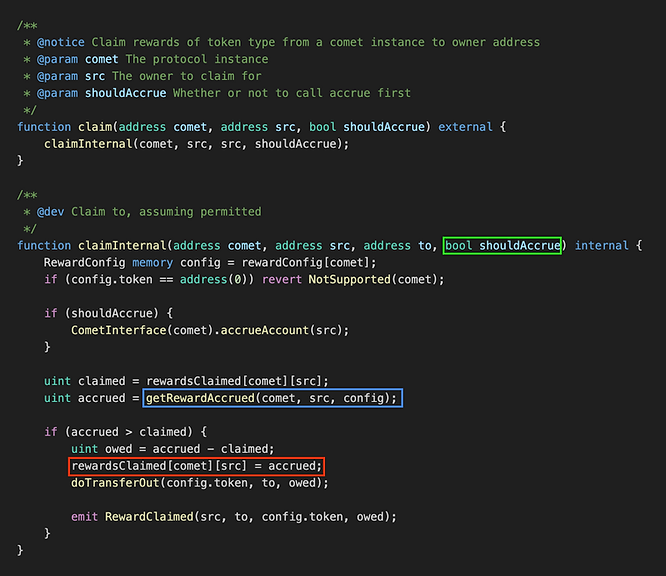Click the 'getRewardAccrued(comet, src, config);' call
The image size is (666, 576).
[x=272, y=398]
